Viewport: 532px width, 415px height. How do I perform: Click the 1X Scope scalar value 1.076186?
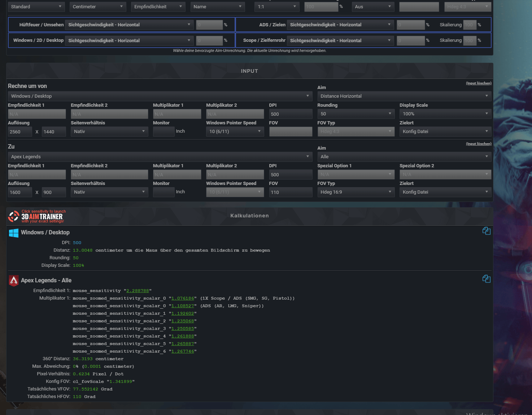[183, 298]
